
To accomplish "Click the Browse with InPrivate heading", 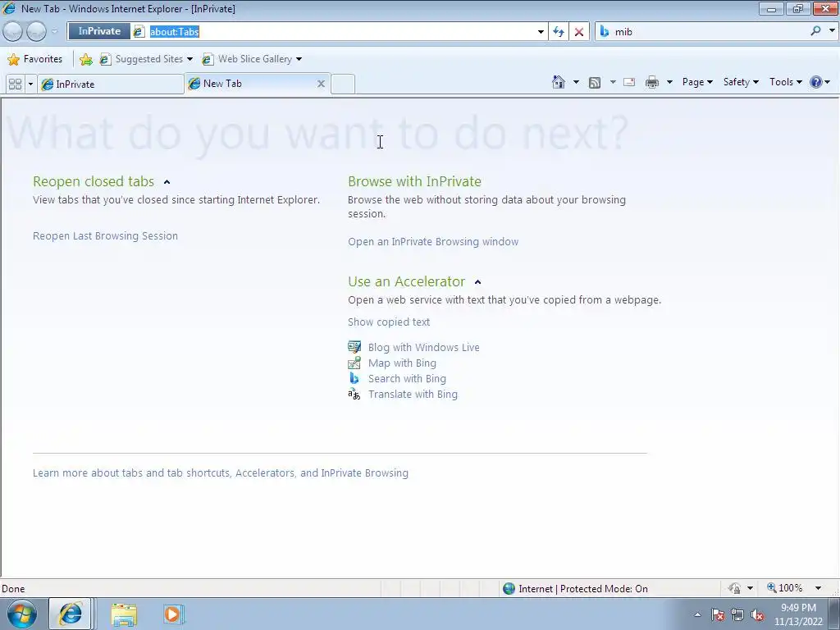I will 414,181.
